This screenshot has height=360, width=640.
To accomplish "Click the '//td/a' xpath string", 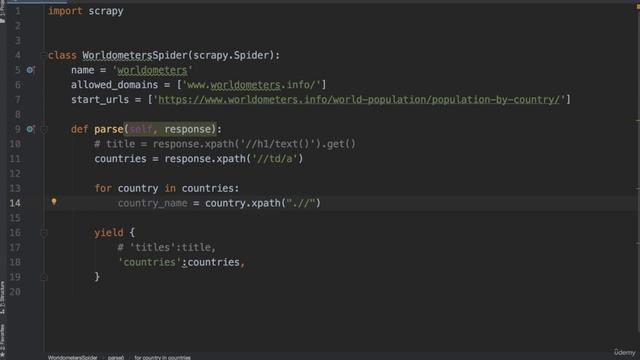I will click(275, 159).
